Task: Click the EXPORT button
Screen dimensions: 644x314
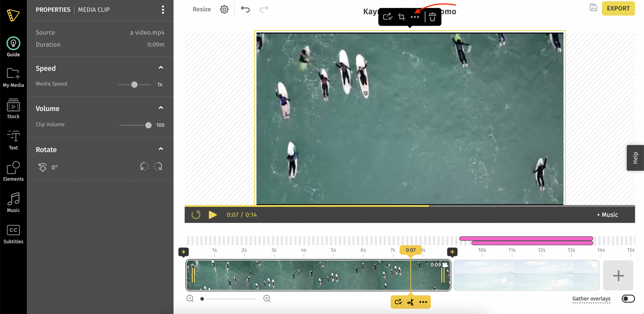Action: [x=618, y=8]
